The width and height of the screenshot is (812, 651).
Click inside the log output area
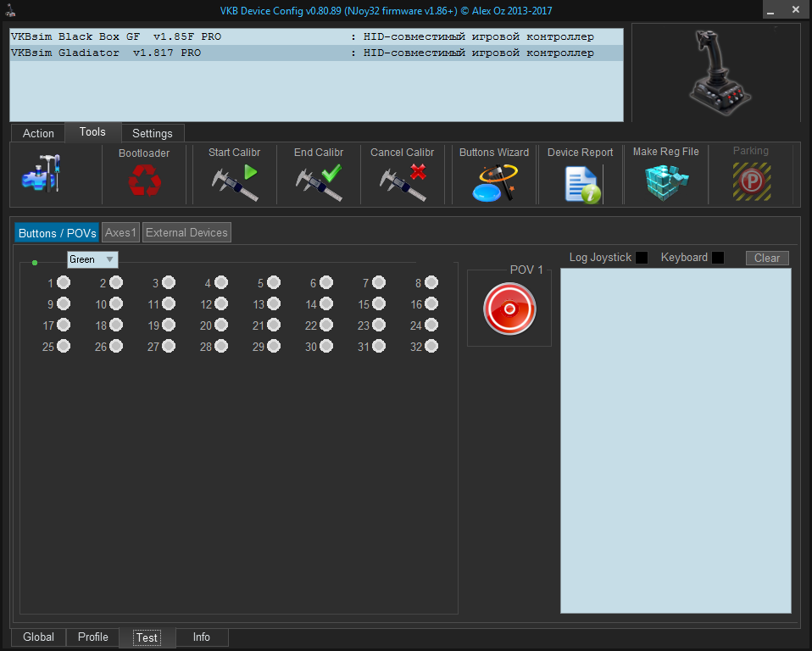coord(676,441)
